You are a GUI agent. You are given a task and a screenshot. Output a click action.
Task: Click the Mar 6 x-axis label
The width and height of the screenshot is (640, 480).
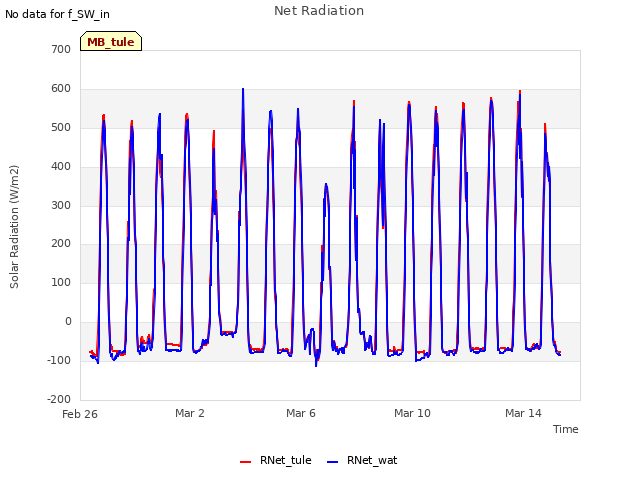click(x=301, y=413)
